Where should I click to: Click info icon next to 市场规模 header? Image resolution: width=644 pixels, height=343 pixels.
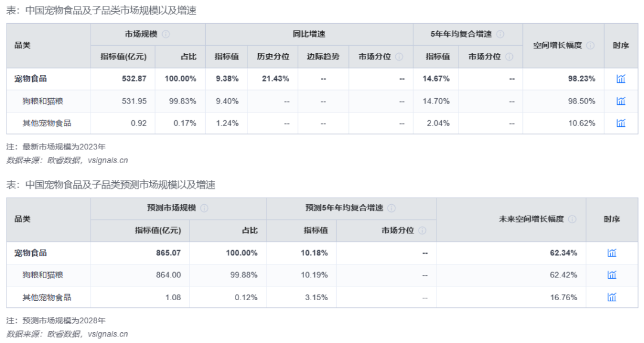166,35
